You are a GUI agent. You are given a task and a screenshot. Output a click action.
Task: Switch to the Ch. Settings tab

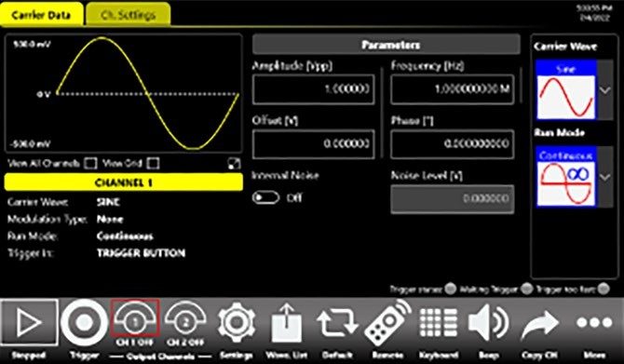point(129,15)
